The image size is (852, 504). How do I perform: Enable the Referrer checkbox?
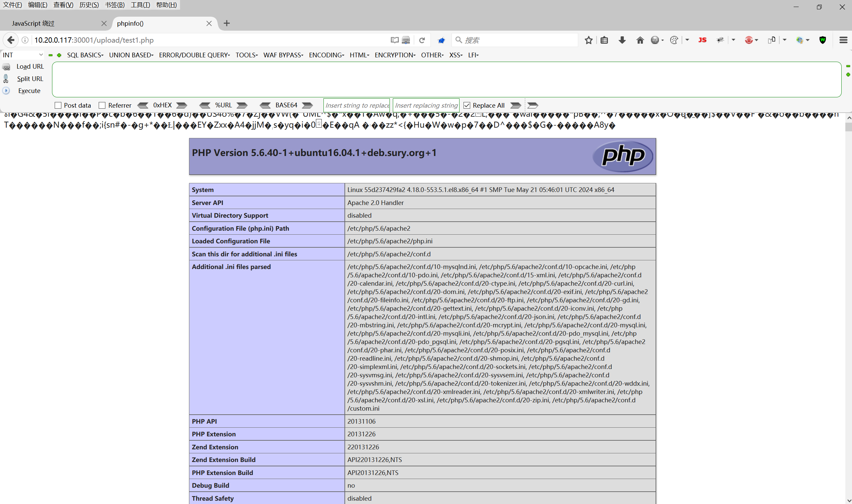(102, 105)
